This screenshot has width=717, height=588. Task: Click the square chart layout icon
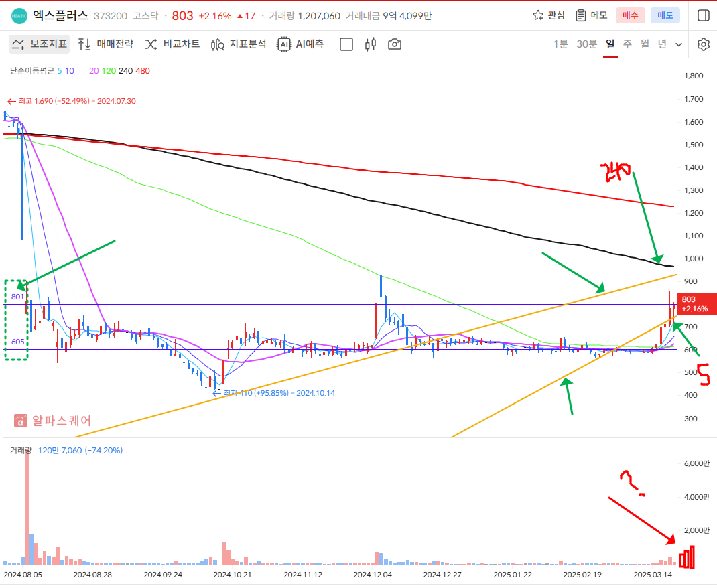[346, 44]
